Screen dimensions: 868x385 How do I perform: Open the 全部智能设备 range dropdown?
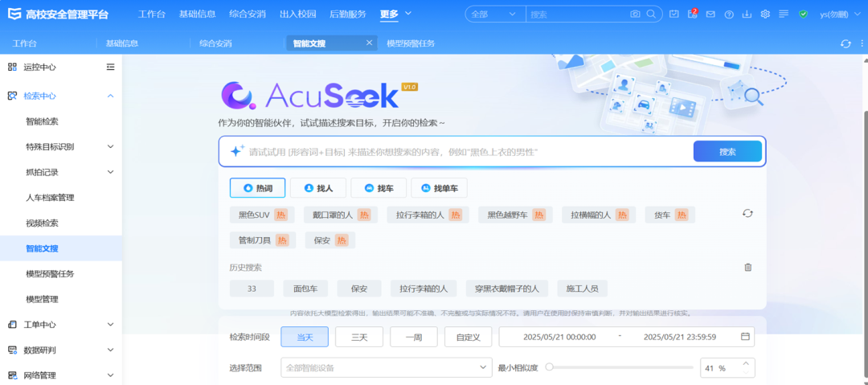pos(387,367)
